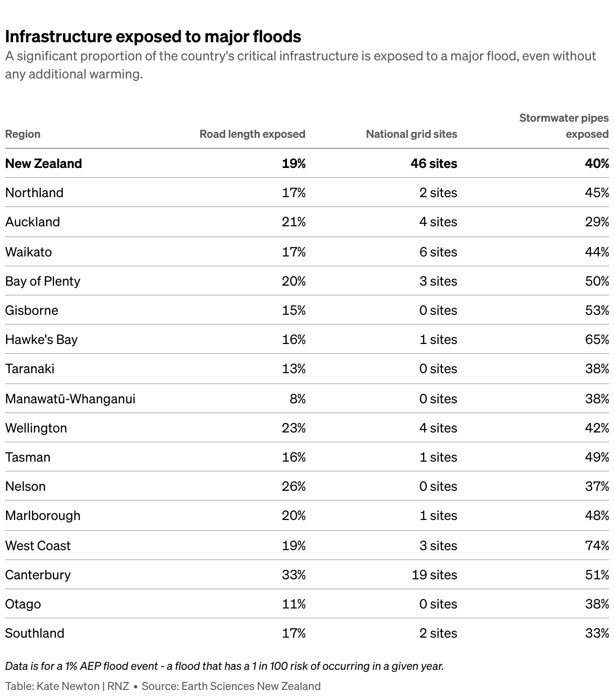Image resolution: width=614 pixels, height=700 pixels.
Task: Select Bay of Plenty row label
Action: (x=43, y=281)
